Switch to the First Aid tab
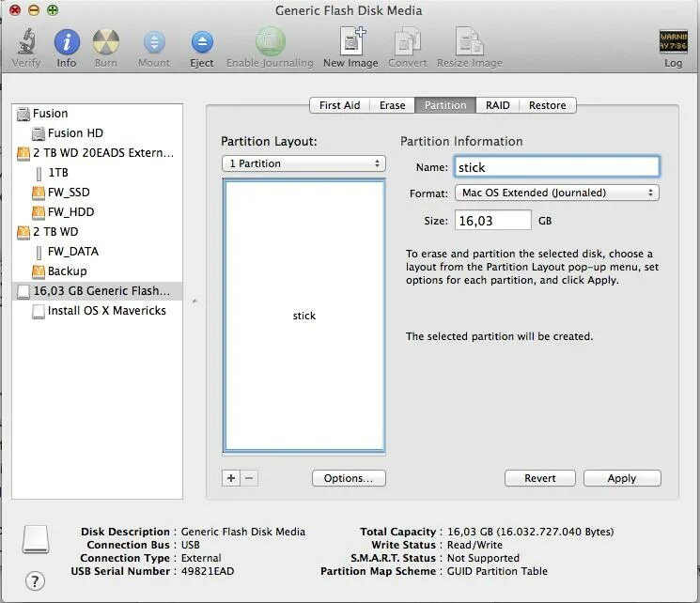The image size is (700, 603). pos(339,105)
